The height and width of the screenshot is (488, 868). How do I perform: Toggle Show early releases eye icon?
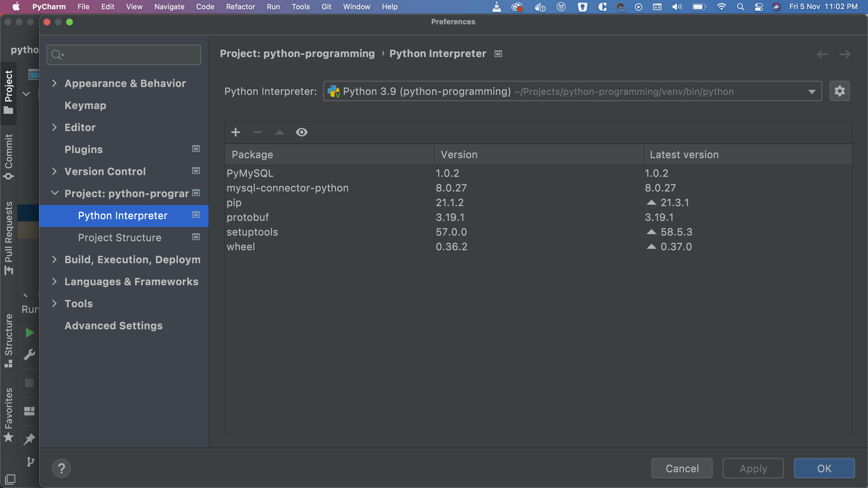[301, 132]
